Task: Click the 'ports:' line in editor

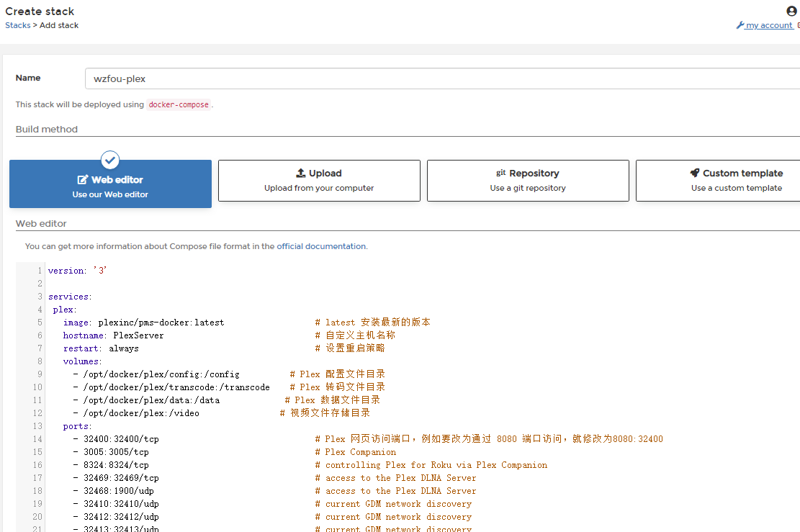Action: coord(77,426)
